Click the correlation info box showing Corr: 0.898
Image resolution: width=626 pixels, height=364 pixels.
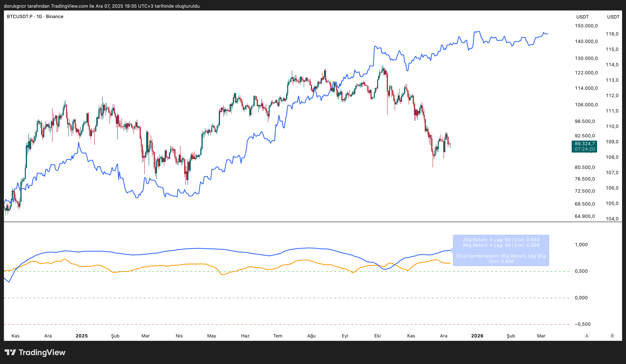tap(501, 250)
